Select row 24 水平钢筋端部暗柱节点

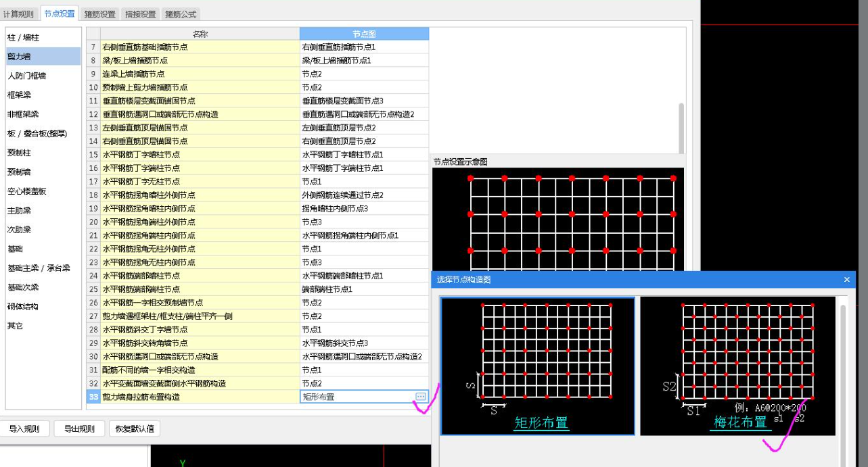click(x=200, y=276)
